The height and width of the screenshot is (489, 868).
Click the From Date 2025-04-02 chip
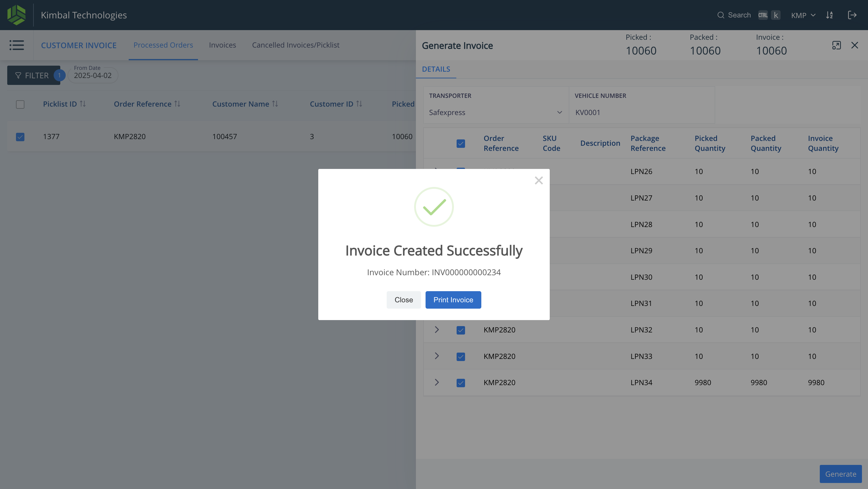pos(93,75)
